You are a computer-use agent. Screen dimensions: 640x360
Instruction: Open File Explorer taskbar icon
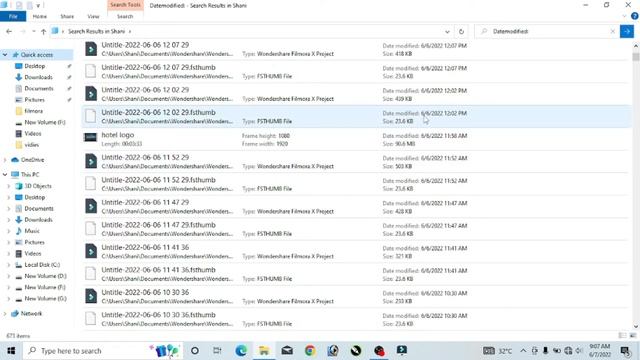pos(264,351)
